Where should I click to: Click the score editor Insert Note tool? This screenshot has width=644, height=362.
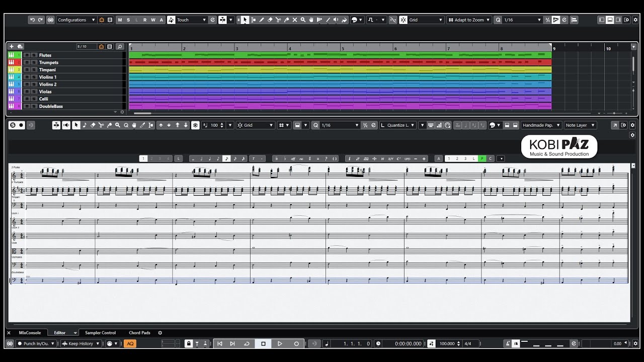click(84, 125)
